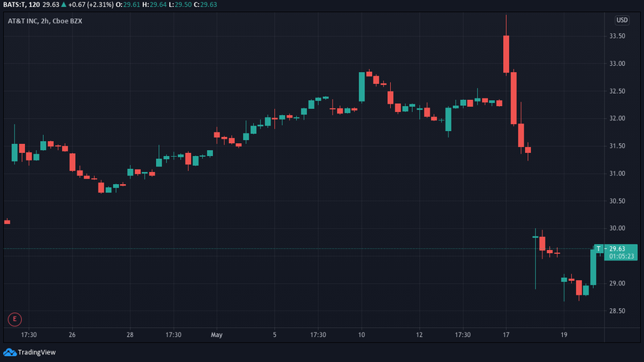Click the TradingView text link
Viewport: 644px width, 362px height.
coord(36,352)
